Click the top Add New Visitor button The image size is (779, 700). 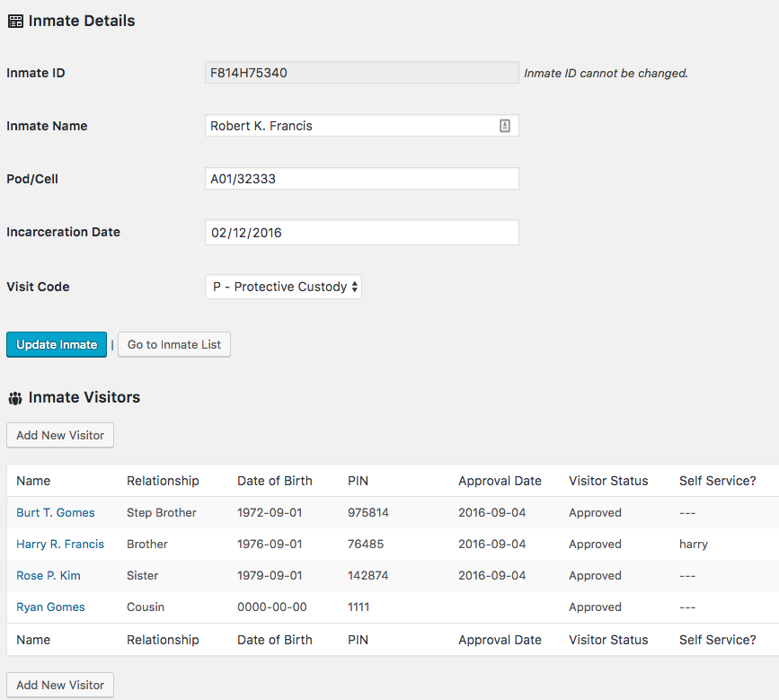[x=60, y=435]
